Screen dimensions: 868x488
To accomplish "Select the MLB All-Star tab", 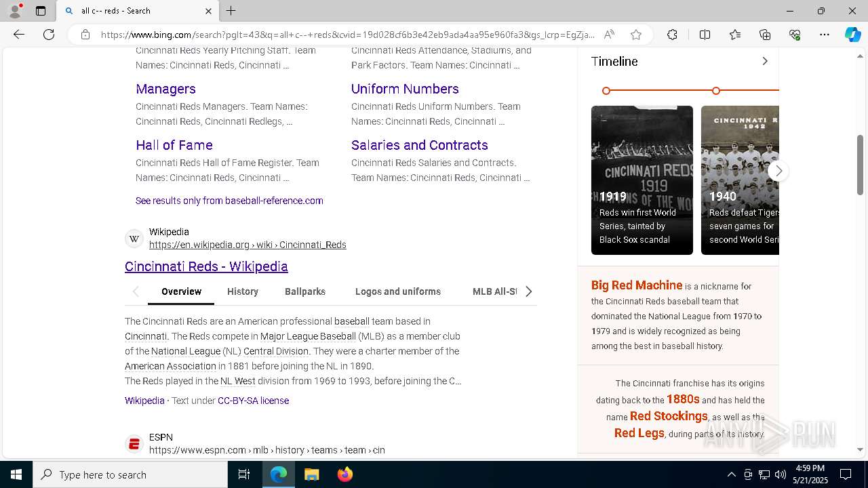I will (495, 291).
